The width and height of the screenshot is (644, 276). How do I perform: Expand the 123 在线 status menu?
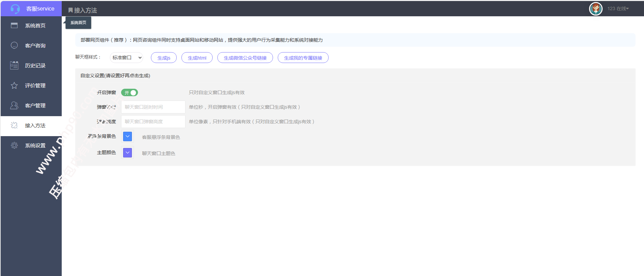coord(618,9)
